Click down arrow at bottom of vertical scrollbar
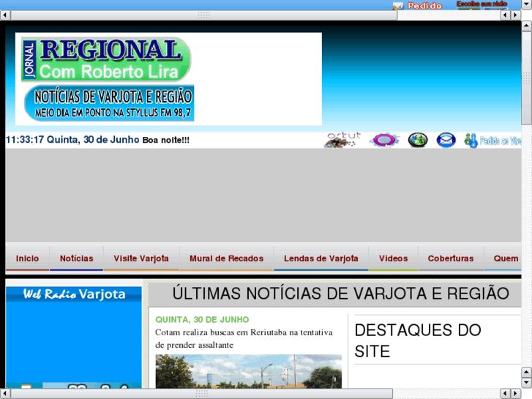This screenshot has height=399, width=532. click(527, 383)
